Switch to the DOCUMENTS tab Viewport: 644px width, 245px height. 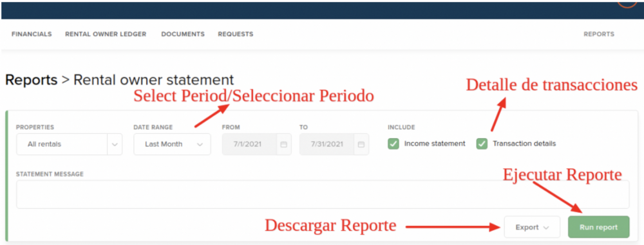click(183, 34)
